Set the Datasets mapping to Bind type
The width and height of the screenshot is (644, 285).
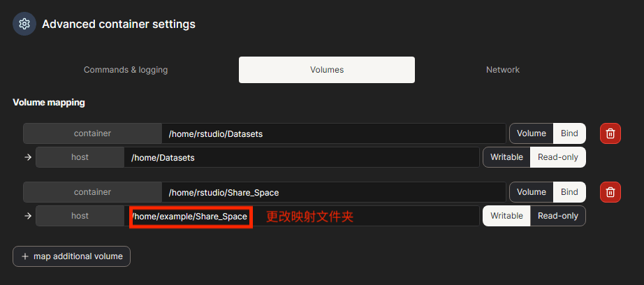569,133
